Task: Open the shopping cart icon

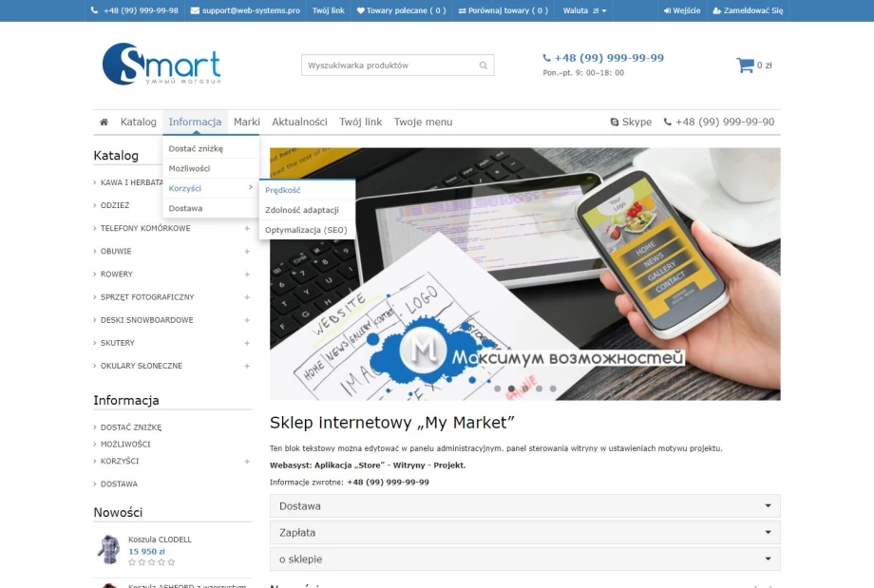Action: click(745, 66)
